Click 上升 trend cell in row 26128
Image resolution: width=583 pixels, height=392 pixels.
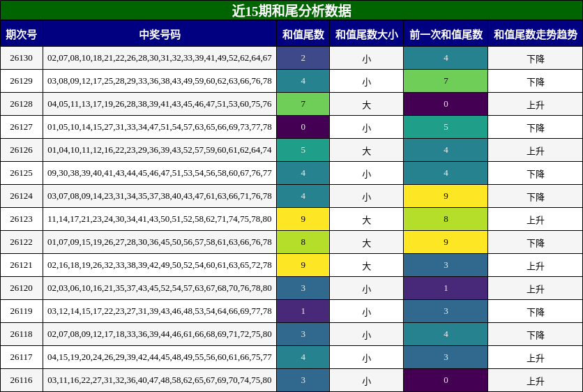pos(536,104)
